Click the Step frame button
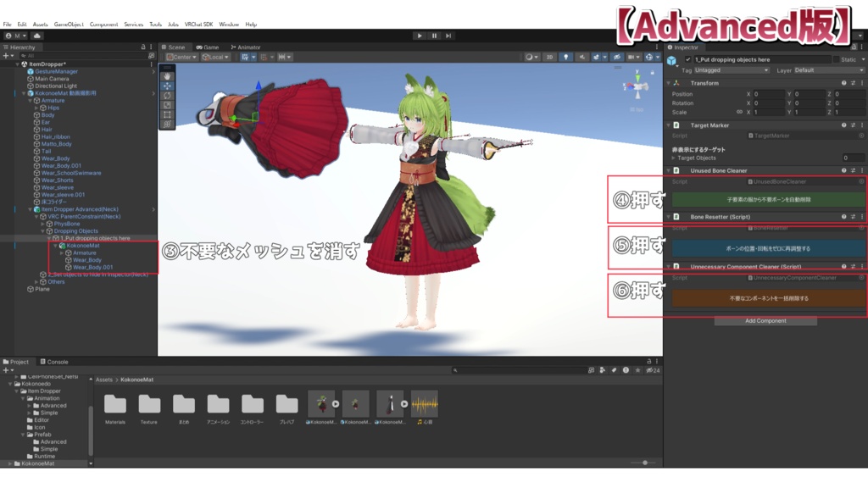Image resolution: width=868 pixels, height=488 pixels. (x=448, y=36)
